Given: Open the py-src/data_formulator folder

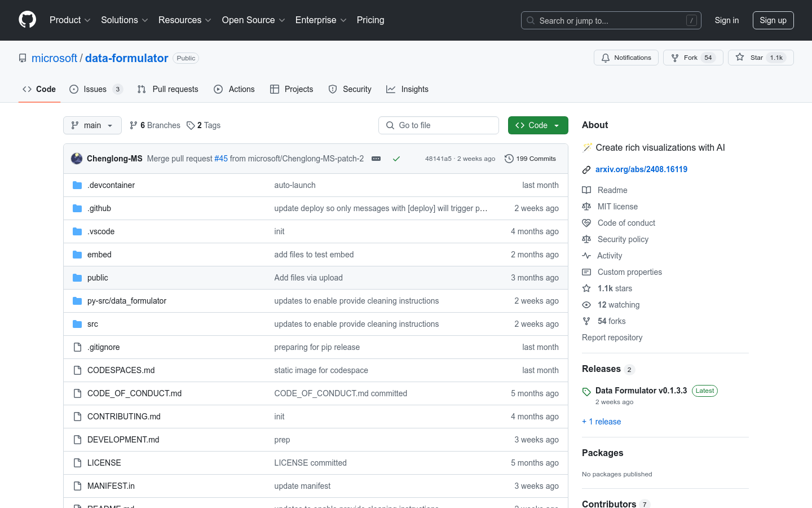Looking at the screenshot, I should pos(127,301).
